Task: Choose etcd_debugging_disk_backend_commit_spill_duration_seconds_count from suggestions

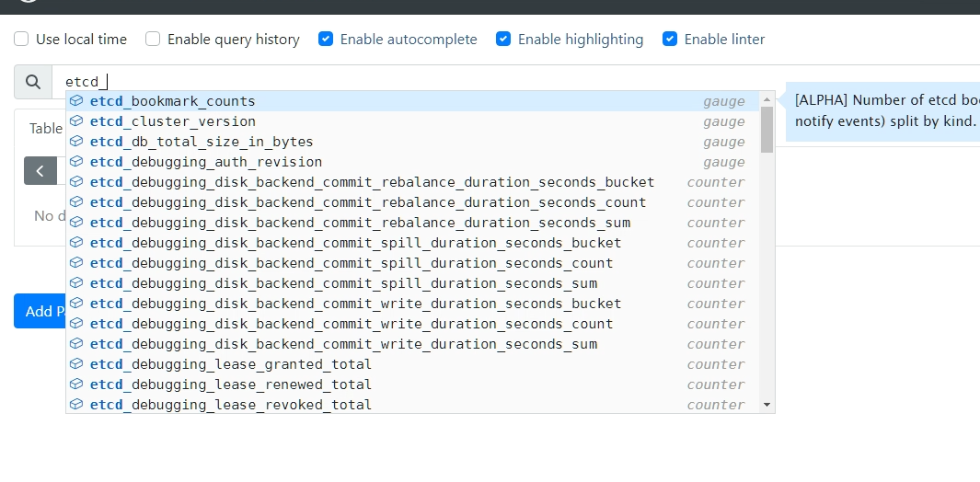Action: click(351, 263)
